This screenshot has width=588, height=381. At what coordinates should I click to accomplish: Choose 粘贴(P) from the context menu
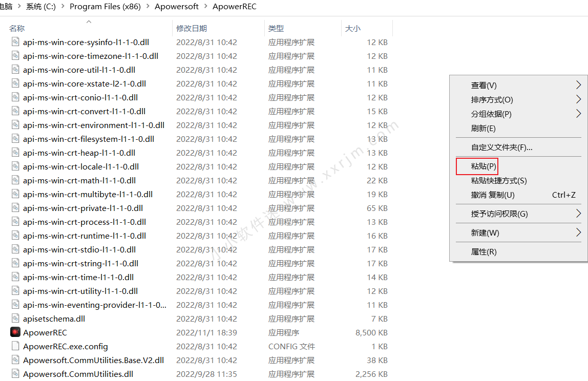[484, 166]
